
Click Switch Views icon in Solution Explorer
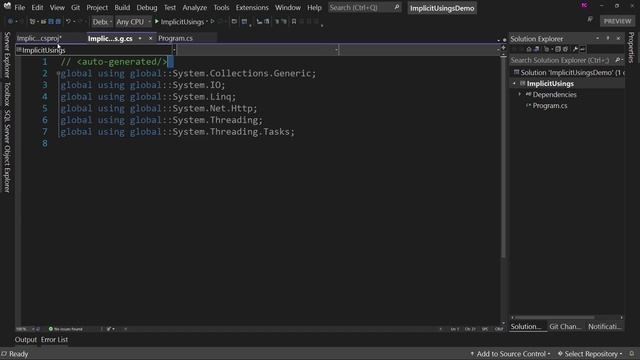536,49
